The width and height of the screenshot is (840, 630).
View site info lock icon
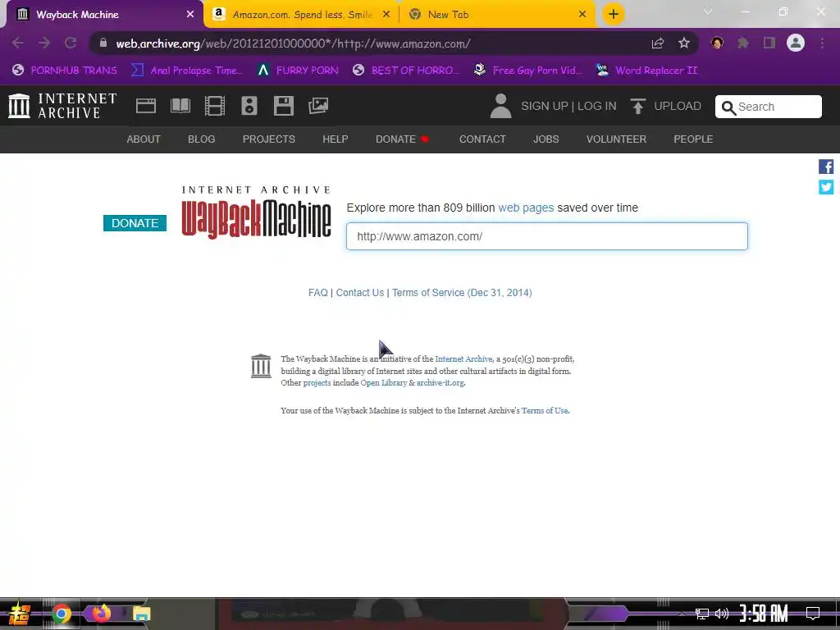tap(103, 43)
